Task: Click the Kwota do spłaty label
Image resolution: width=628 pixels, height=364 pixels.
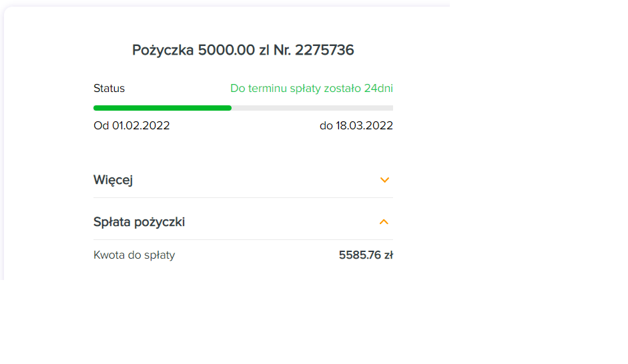Action: (134, 255)
